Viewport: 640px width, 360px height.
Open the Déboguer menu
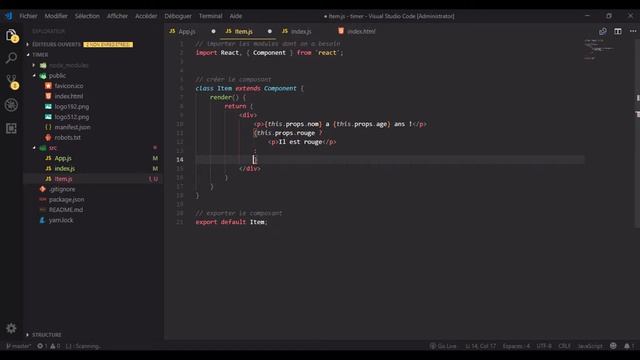tap(178, 16)
